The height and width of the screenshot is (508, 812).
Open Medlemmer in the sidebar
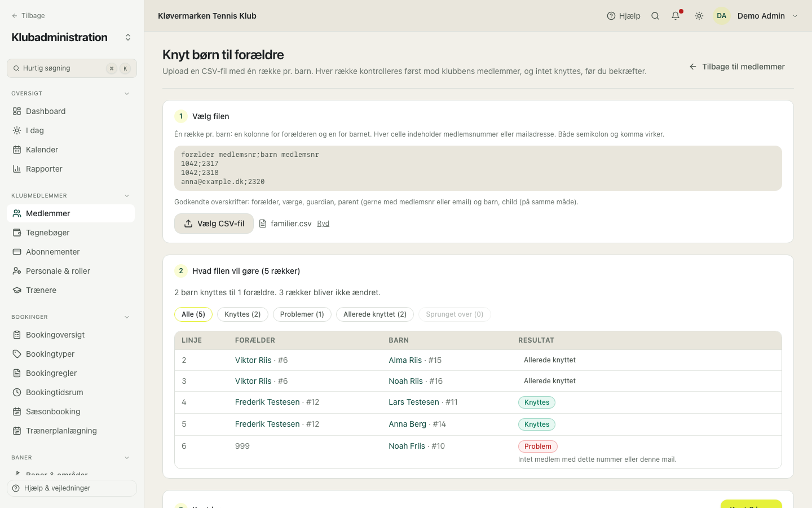point(70,213)
